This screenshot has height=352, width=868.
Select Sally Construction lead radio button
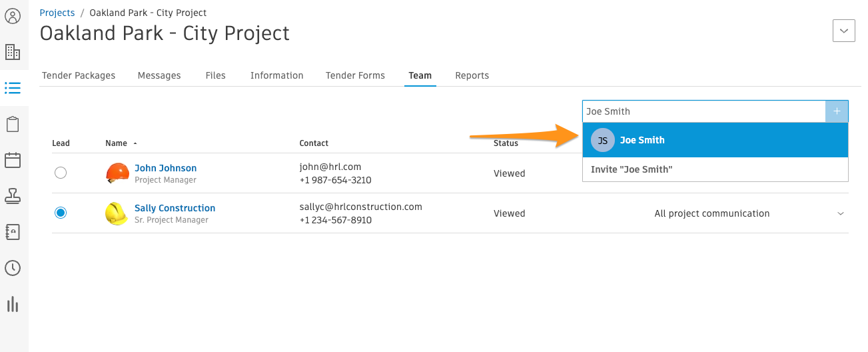coord(61,213)
